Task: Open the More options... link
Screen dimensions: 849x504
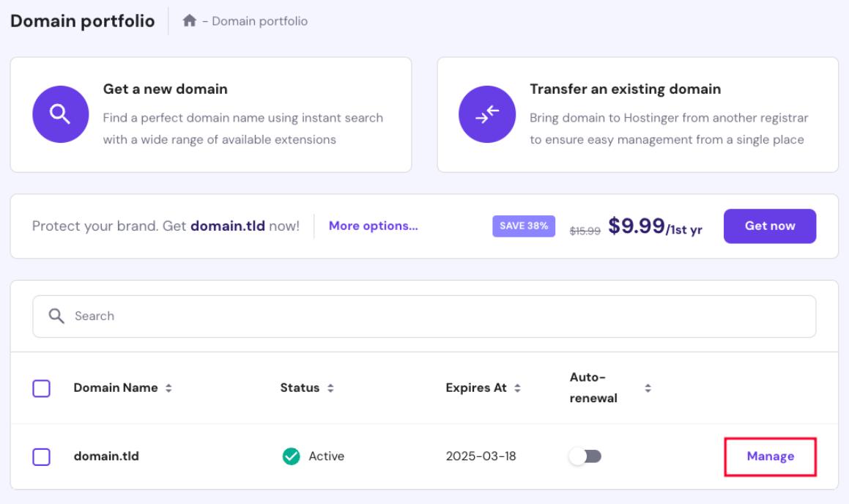Action: coord(374,226)
